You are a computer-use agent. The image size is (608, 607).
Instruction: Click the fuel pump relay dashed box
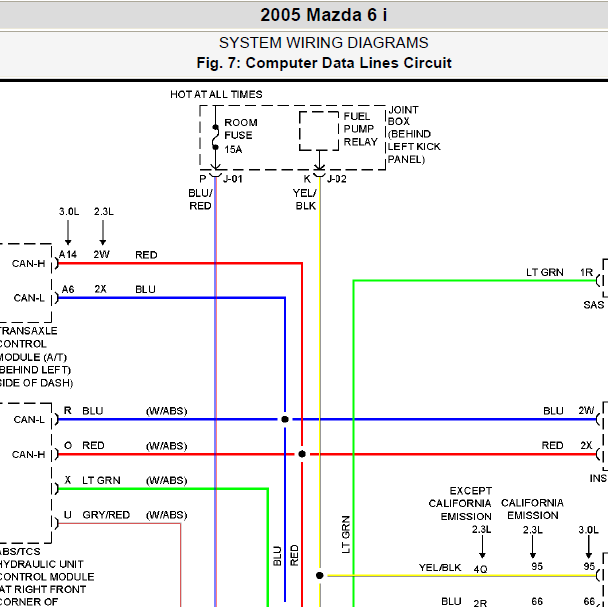[319, 131]
